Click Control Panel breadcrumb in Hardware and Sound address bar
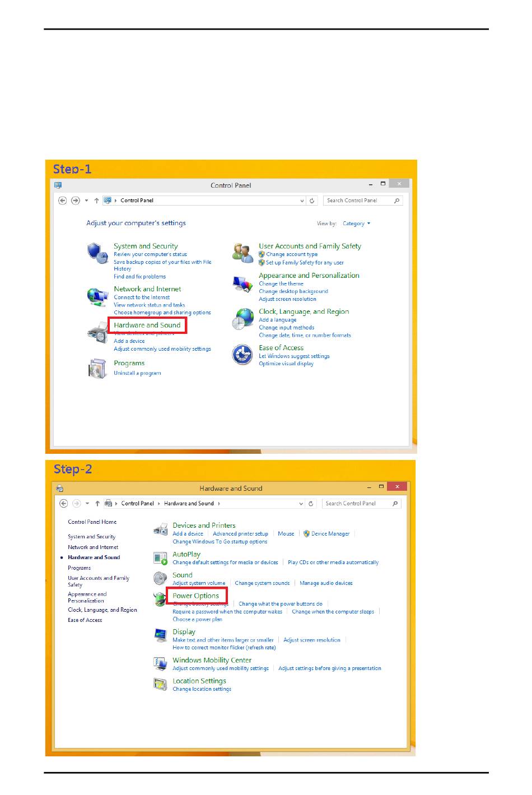The height and width of the screenshot is (795, 532). pyautogui.click(x=138, y=504)
